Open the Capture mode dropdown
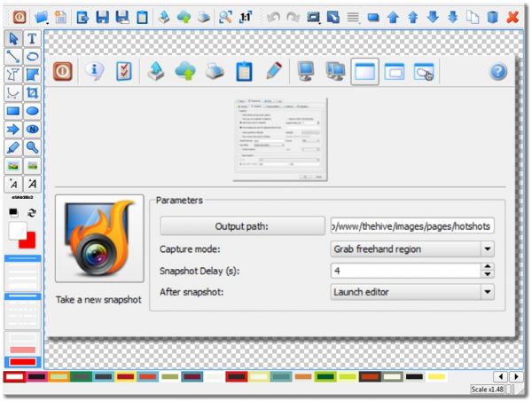532x402 pixels. pos(412,249)
